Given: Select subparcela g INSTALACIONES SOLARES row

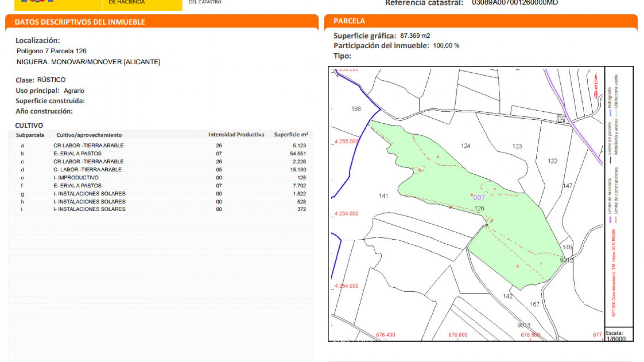Looking at the screenshot, I should click(x=89, y=194).
